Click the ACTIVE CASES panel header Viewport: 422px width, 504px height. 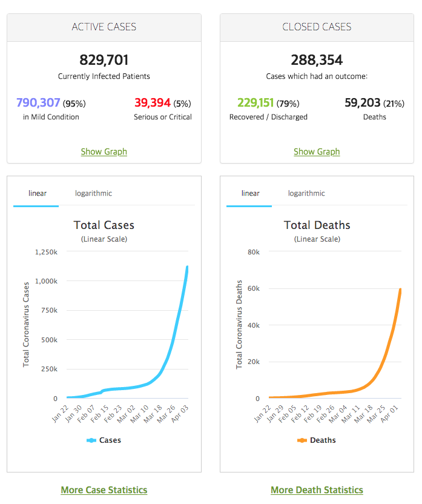click(x=104, y=27)
